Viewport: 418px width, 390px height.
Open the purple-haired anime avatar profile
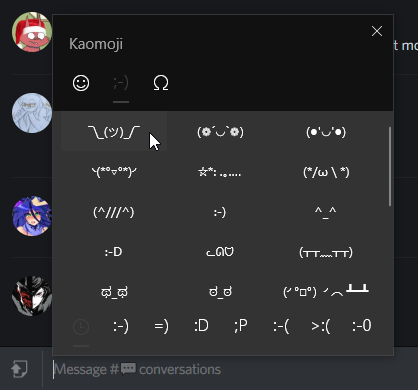(32, 216)
